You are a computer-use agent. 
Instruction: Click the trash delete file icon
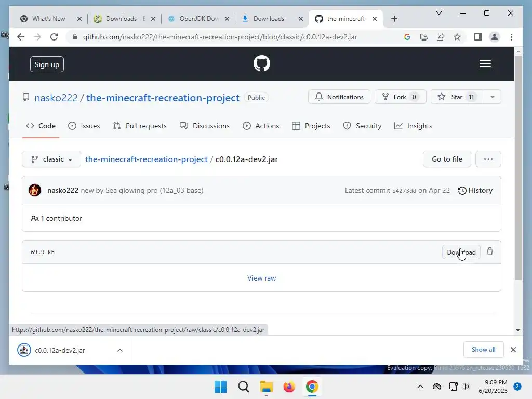click(490, 252)
